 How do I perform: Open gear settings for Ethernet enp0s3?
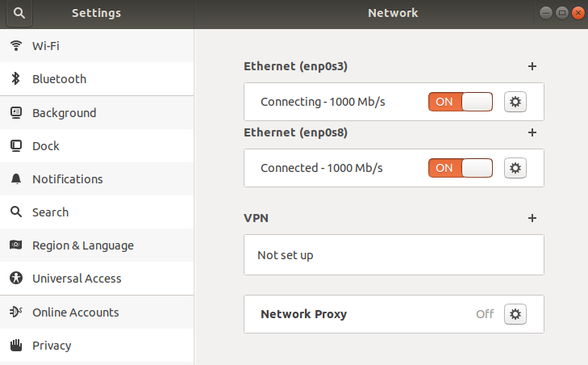[515, 102]
